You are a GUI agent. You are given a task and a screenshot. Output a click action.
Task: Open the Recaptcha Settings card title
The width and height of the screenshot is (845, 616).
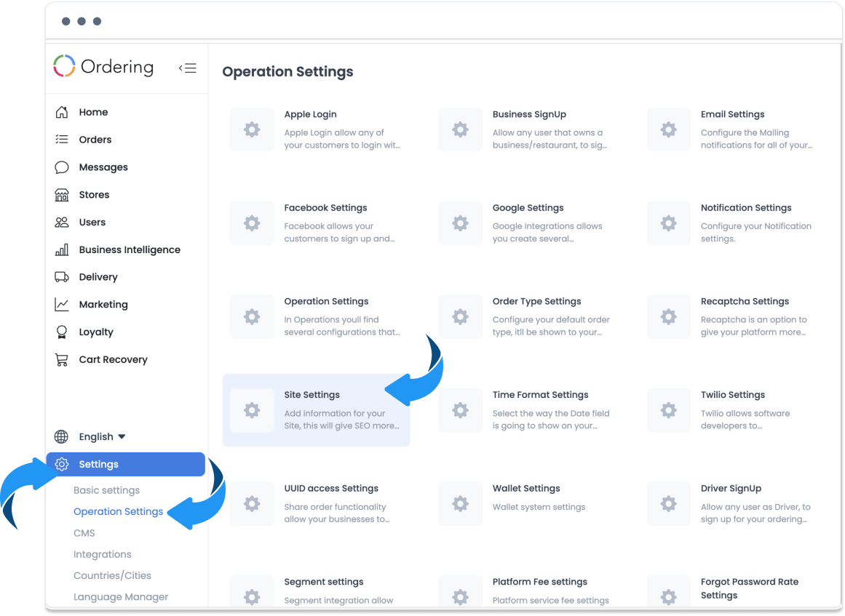coord(745,302)
